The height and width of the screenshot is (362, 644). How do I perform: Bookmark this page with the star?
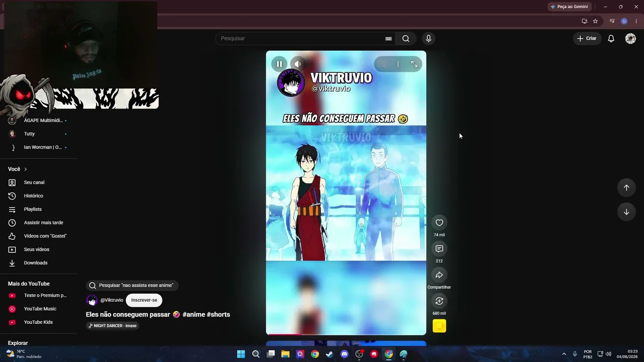[595, 21]
